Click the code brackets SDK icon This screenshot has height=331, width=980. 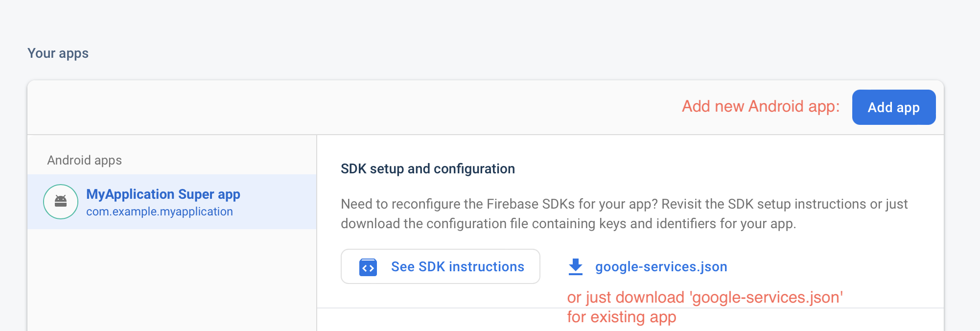pos(368,267)
